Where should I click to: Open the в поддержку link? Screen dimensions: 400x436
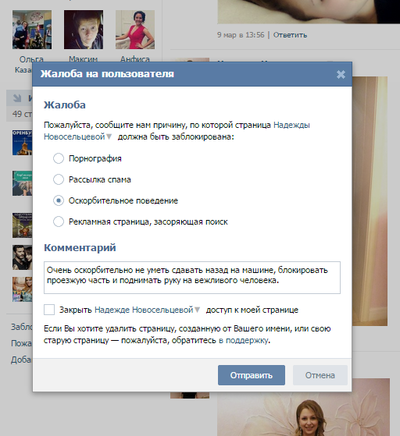[x=244, y=341]
